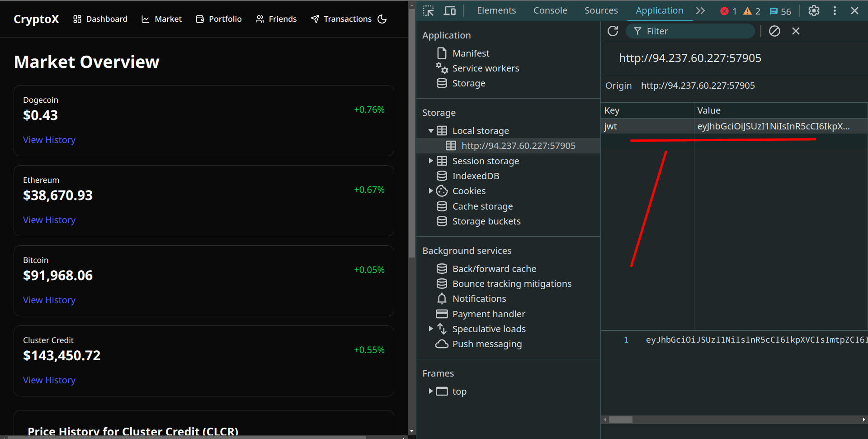
Task: Click the refresh storage icon
Action: click(613, 31)
